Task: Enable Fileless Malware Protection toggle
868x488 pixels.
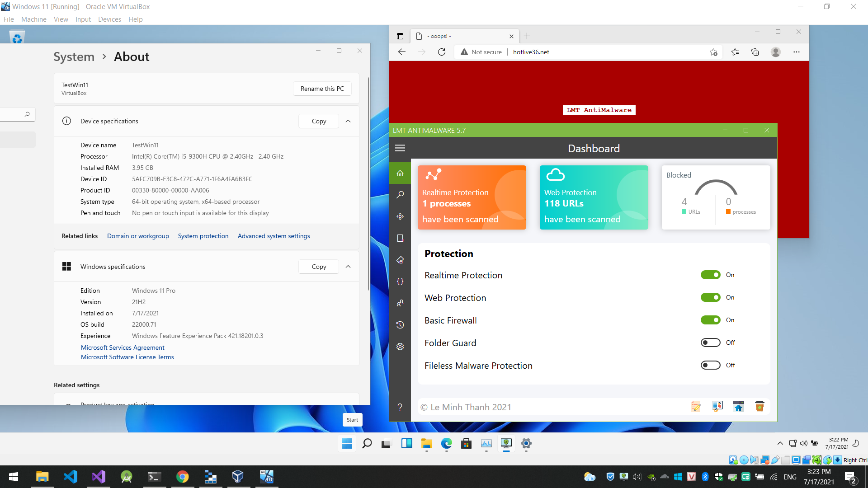Action: pyautogui.click(x=710, y=365)
